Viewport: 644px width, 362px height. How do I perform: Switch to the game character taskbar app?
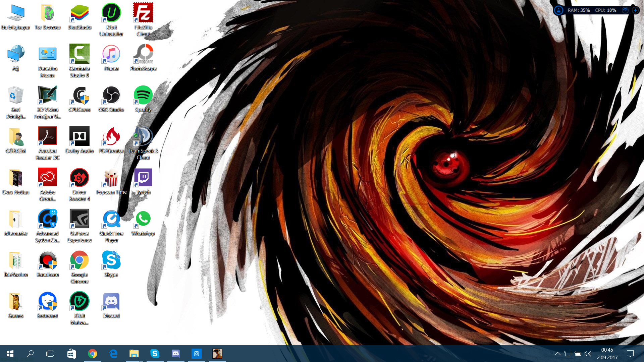[x=217, y=354]
